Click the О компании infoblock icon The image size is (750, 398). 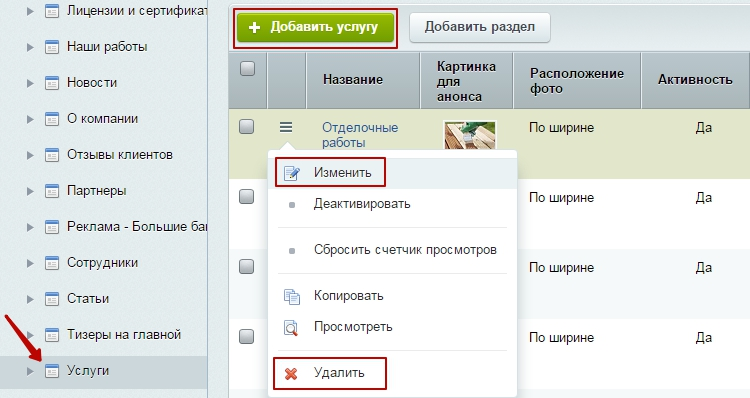[52, 119]
